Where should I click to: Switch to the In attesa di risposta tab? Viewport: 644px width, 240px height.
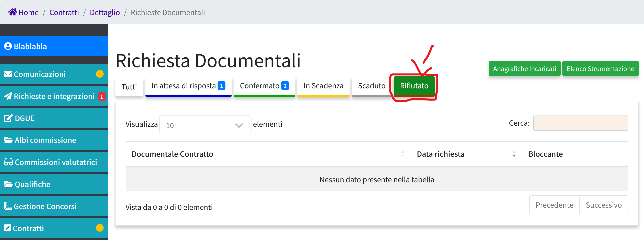pos(188,86)
